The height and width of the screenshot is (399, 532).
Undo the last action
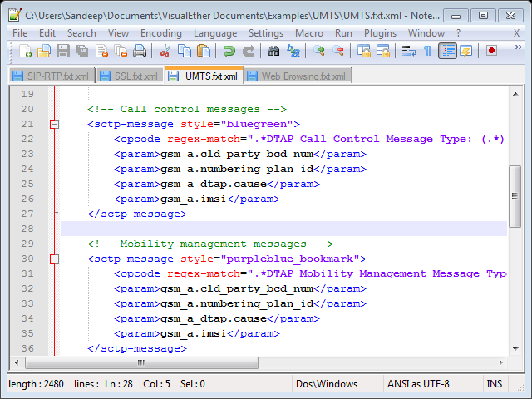pos(229,51)
